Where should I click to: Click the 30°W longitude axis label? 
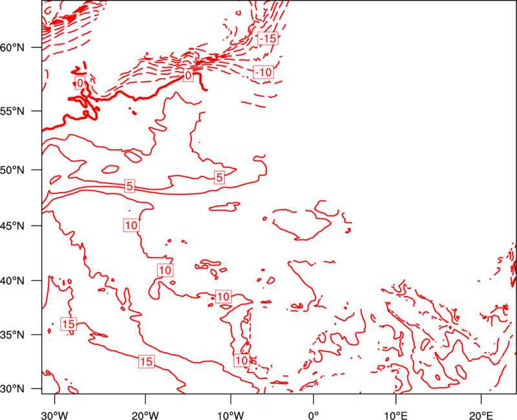(55, 415)
